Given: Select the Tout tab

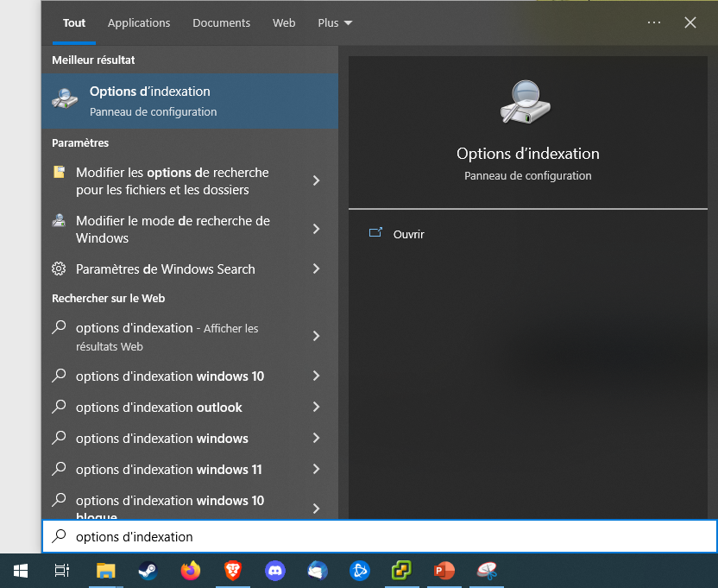Looking at the screenshot, I should [x=74, y=23].
